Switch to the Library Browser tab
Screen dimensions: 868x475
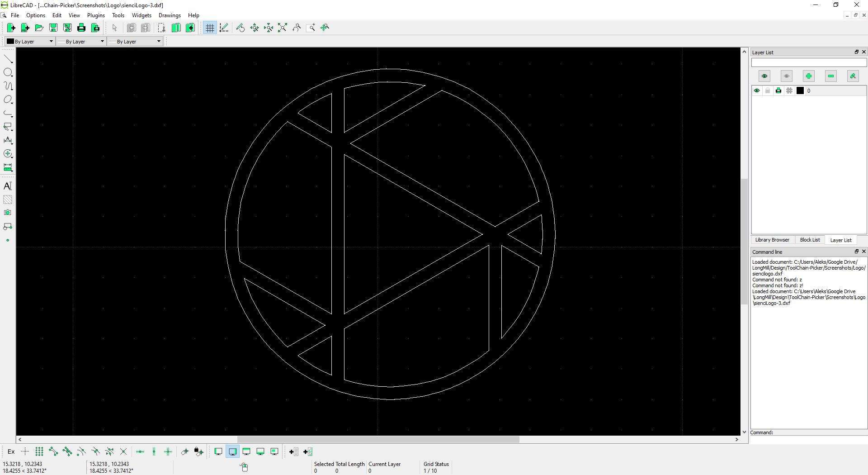point(772,240)
